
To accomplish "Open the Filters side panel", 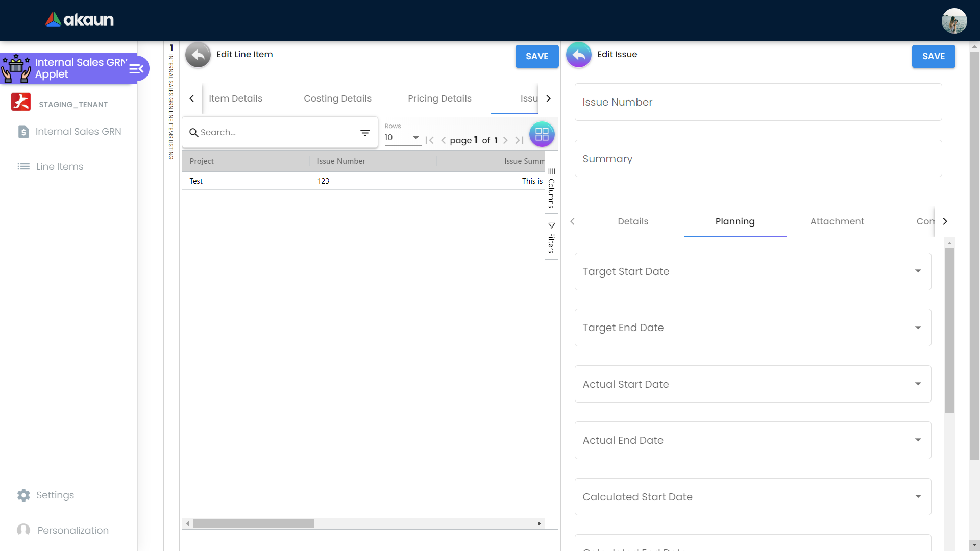I will (x=551, y=238).
